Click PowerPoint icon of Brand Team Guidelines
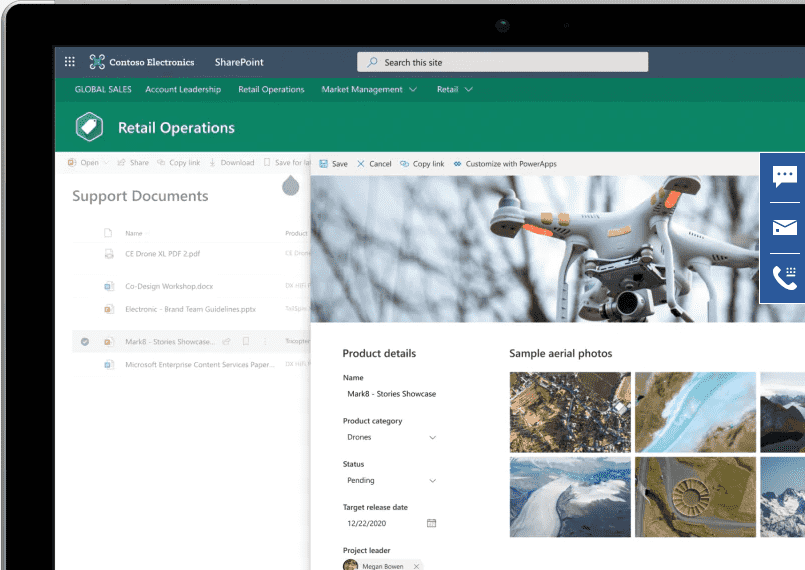 pos(109,309)
